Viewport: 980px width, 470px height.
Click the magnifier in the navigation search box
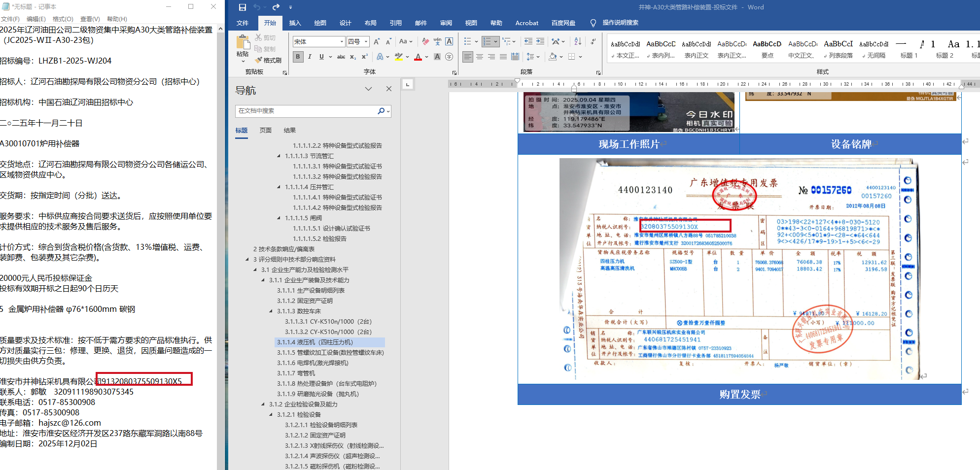381,111
